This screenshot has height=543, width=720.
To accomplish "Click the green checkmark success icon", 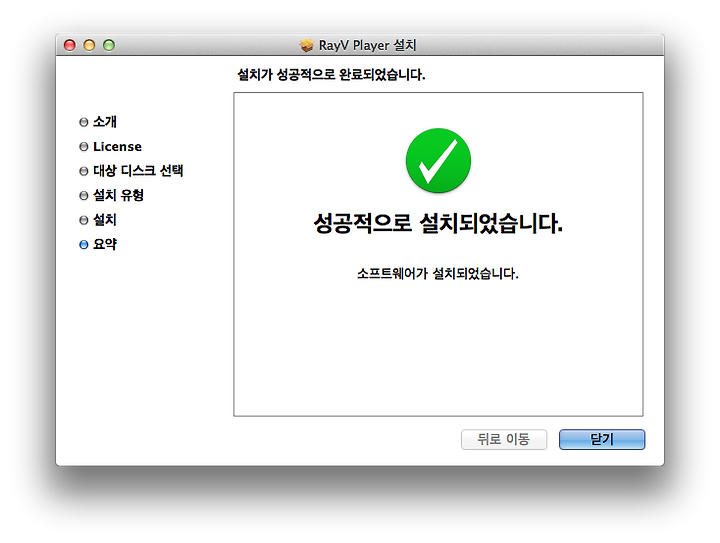I will coord(438,160).
